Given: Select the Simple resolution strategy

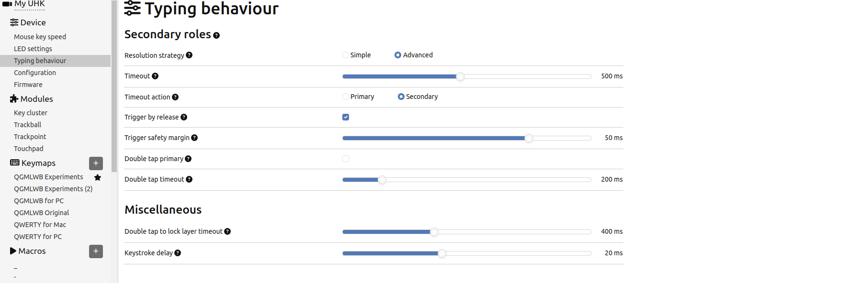Looking at the screenshot, I should tap(346, 55).
